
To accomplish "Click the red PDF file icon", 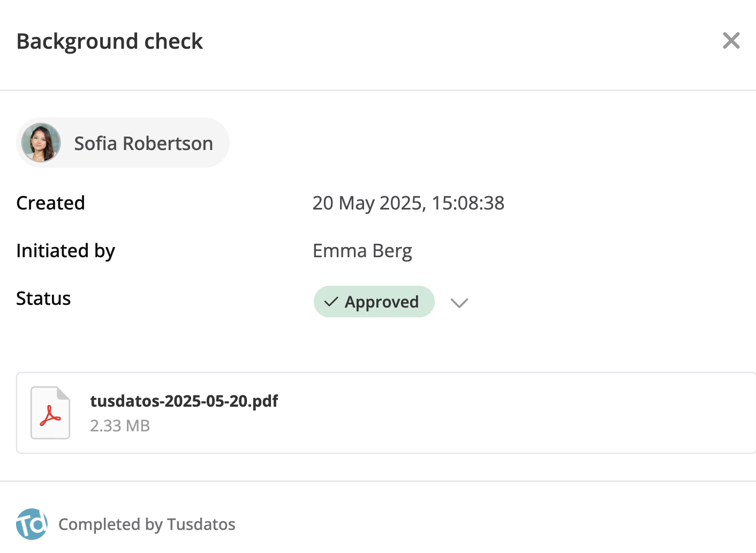I will click(50, 413).
